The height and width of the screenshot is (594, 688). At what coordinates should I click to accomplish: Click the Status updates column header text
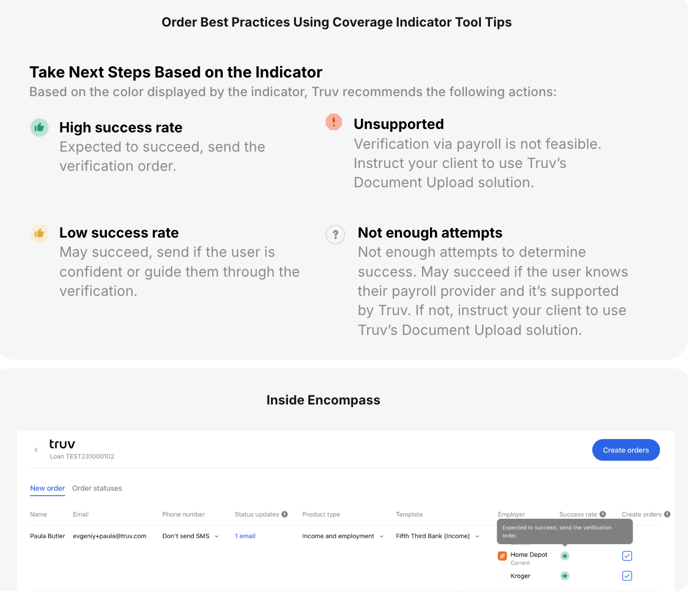[257, 514]
